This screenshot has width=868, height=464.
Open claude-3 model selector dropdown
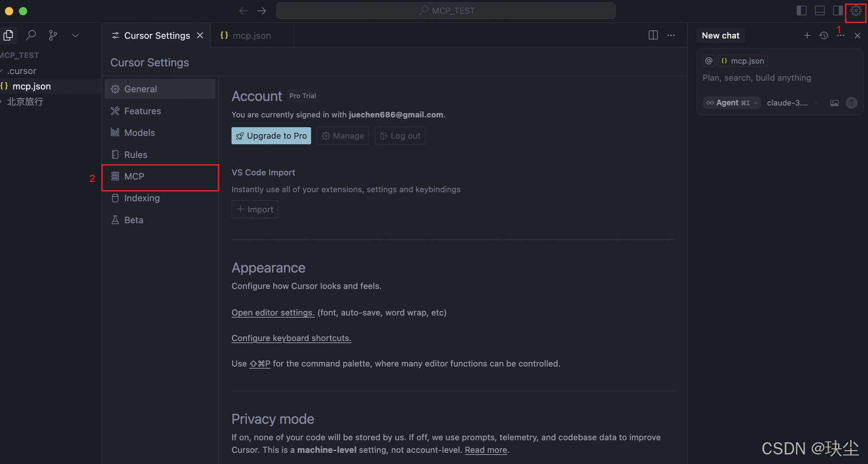tap(792, 103)
